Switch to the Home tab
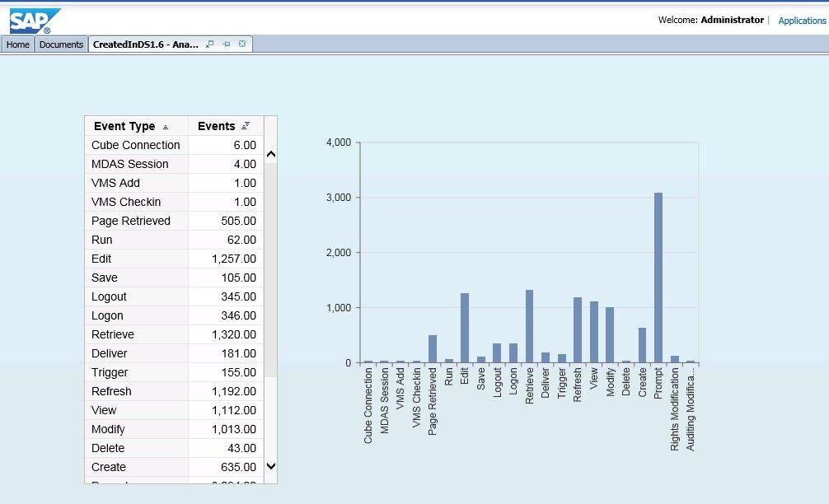 [18, 44]
